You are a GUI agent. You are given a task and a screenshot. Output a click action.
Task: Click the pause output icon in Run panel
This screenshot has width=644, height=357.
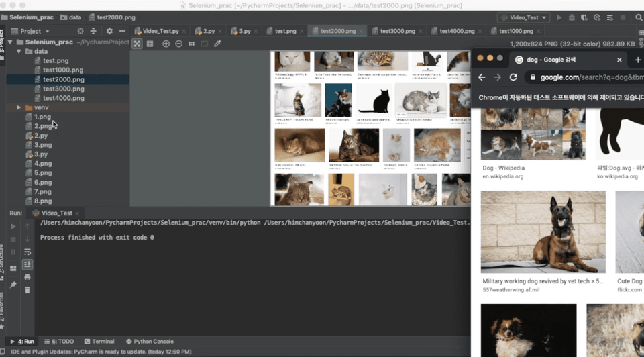point(13,252)
